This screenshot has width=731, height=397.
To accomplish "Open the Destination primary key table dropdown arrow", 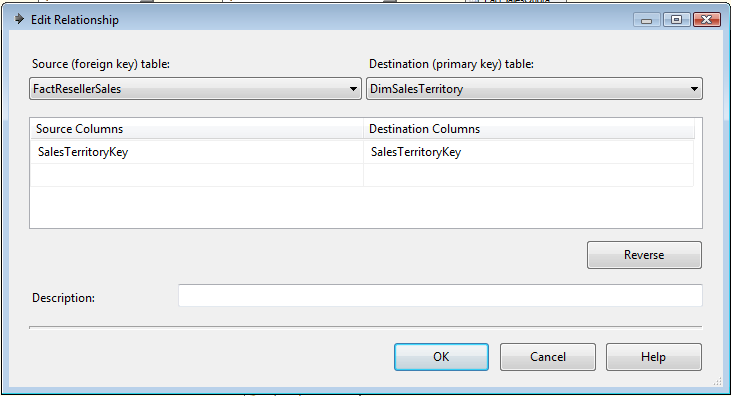I will click(x=694, y=89).
